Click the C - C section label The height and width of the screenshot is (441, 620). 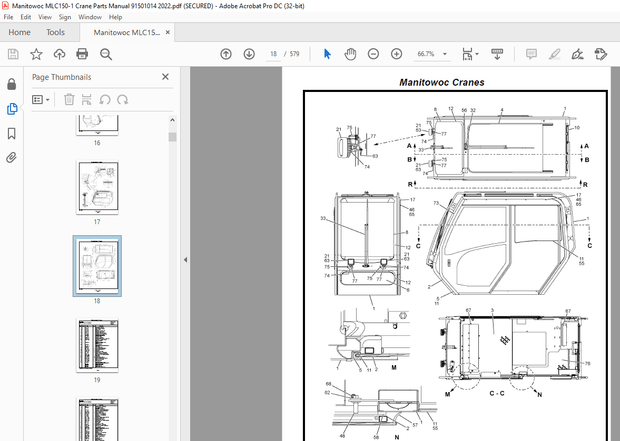(x=497, y=394)
